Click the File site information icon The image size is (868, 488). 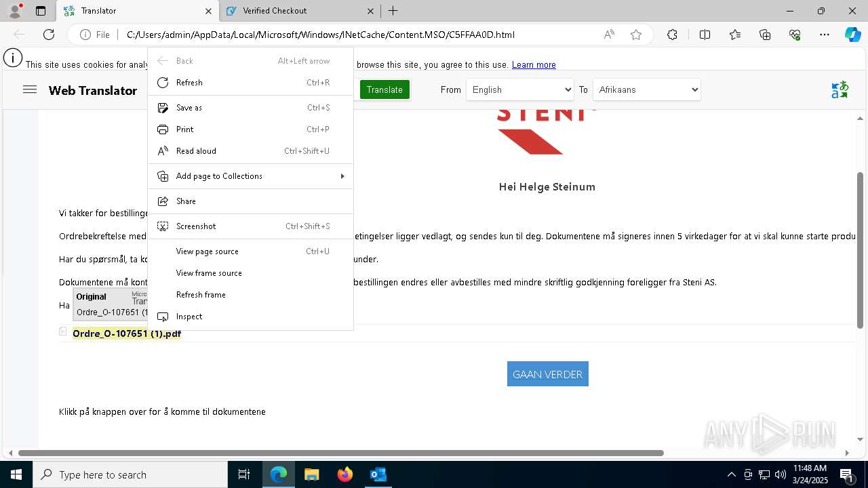[95, 35]
